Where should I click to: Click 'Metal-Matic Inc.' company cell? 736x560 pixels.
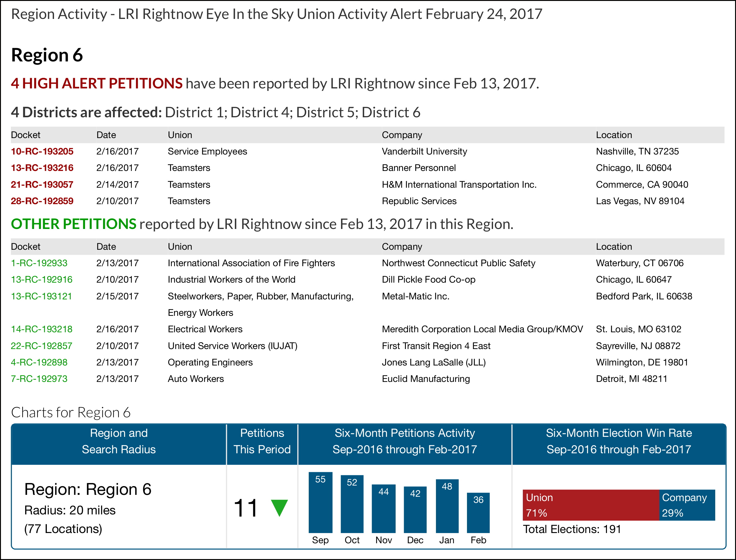coord(416,296)
